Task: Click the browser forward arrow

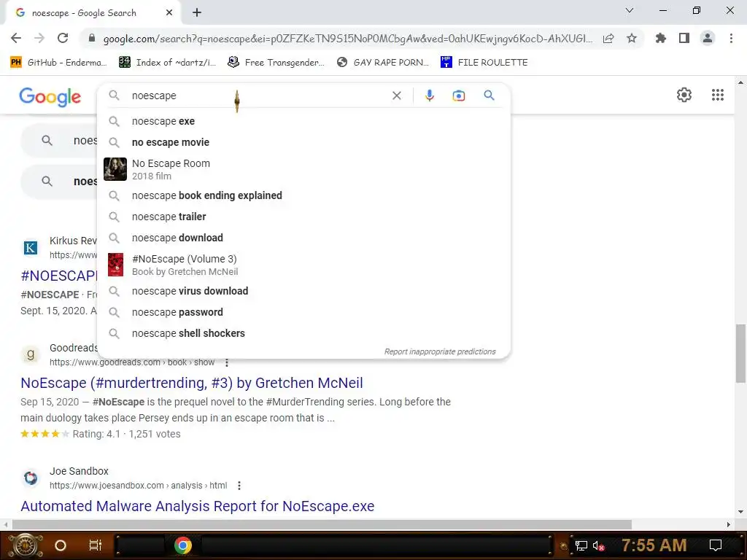Action: pos(39,38)
